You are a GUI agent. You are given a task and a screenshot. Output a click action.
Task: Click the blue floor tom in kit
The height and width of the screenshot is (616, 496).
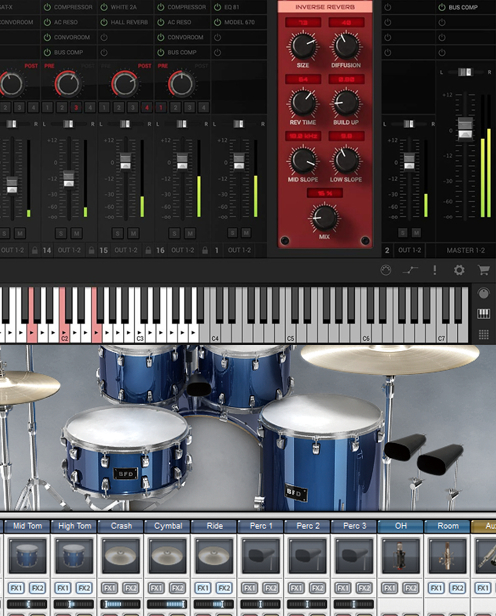[320, 452]
